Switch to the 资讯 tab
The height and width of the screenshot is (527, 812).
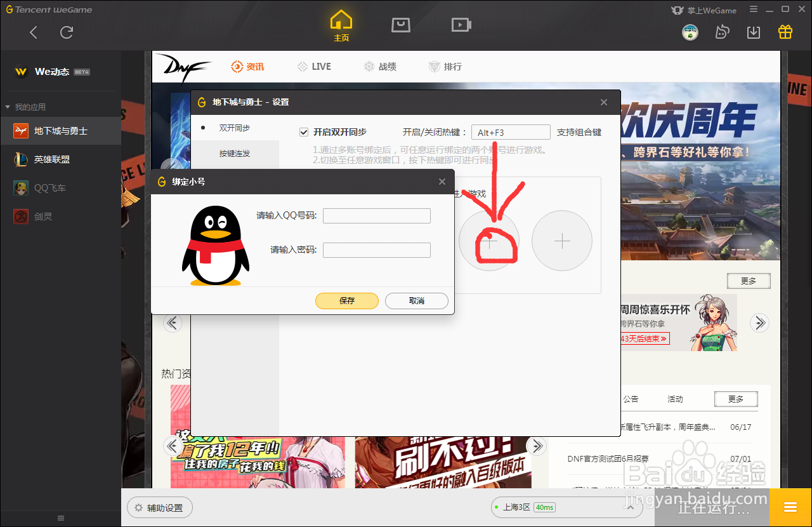click(x=247, y=67)
